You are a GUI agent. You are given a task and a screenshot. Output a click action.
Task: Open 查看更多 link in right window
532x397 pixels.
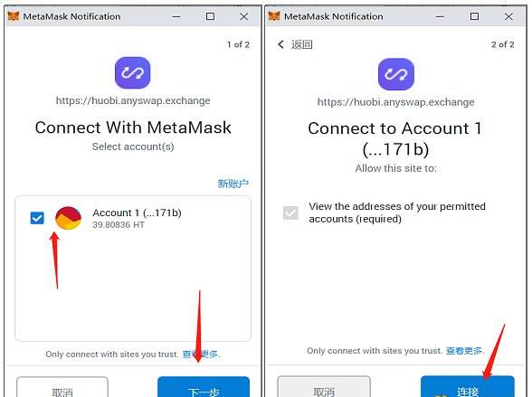[464, 351]
